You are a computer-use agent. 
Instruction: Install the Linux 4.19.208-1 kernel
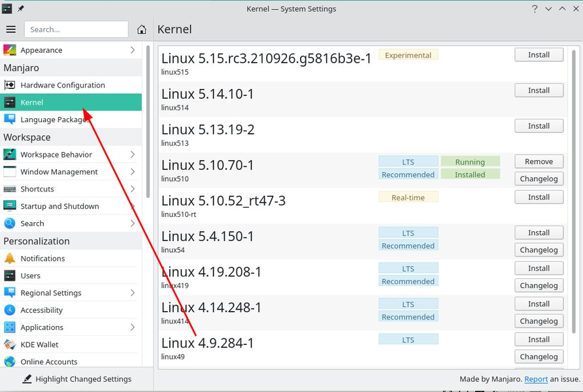(x=539, y=269)
